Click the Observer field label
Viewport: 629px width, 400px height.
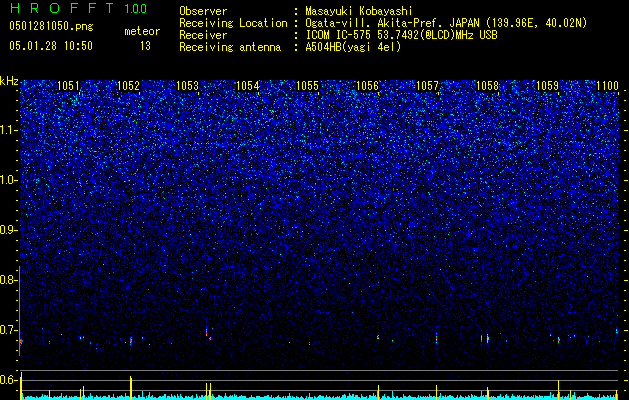pyautogui.click(x=203, y=11)
